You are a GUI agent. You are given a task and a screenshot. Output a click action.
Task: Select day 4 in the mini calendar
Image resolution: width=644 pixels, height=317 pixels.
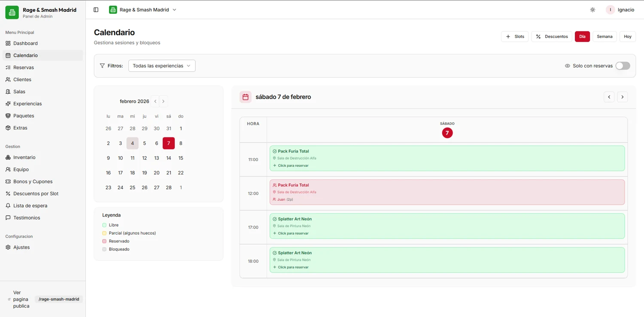point(132,143)
